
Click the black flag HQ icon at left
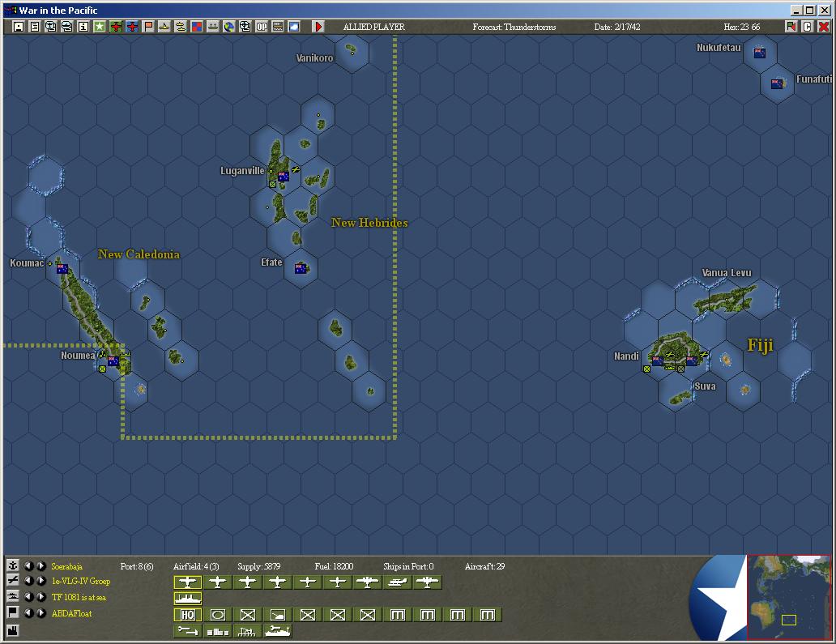coord(13,612)
